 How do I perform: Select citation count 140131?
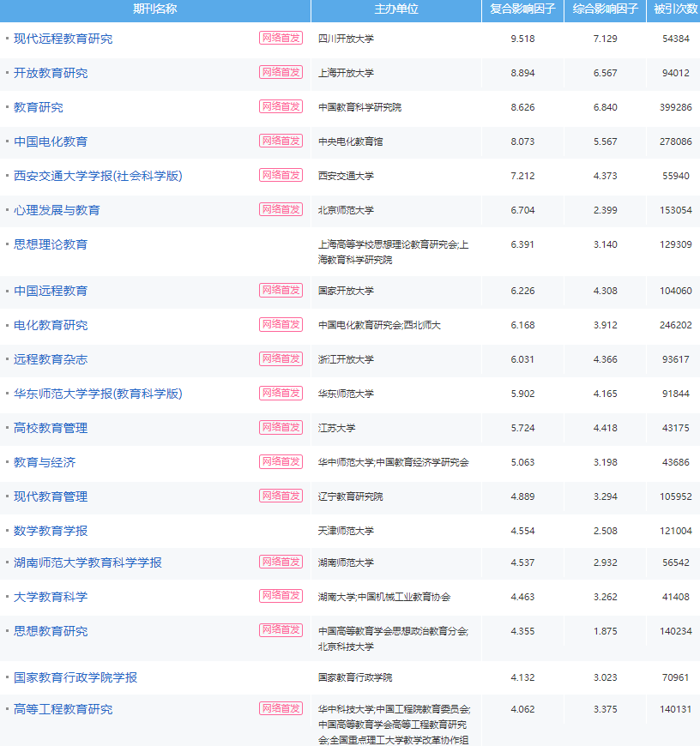coord(676,709)
